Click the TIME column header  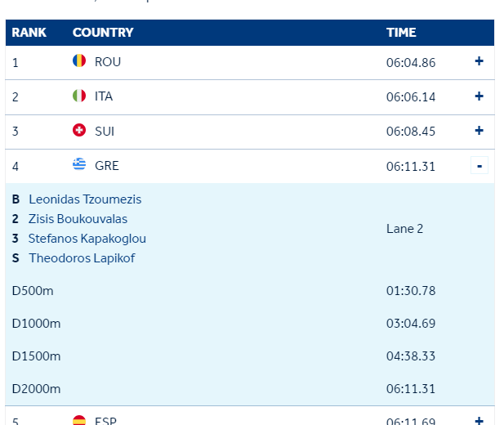tap(401, 33)
